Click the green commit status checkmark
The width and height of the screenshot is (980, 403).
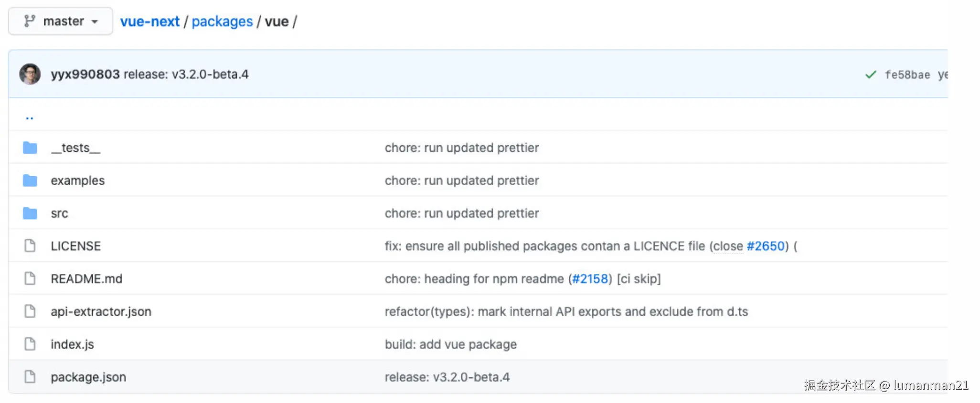(x=871, y=75)
